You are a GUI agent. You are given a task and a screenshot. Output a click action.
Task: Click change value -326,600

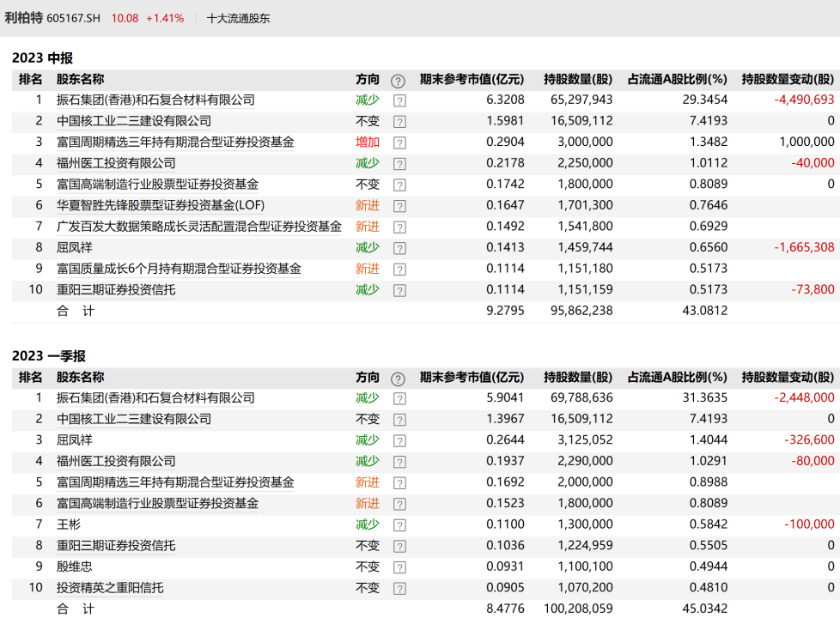tap(809, 440)
